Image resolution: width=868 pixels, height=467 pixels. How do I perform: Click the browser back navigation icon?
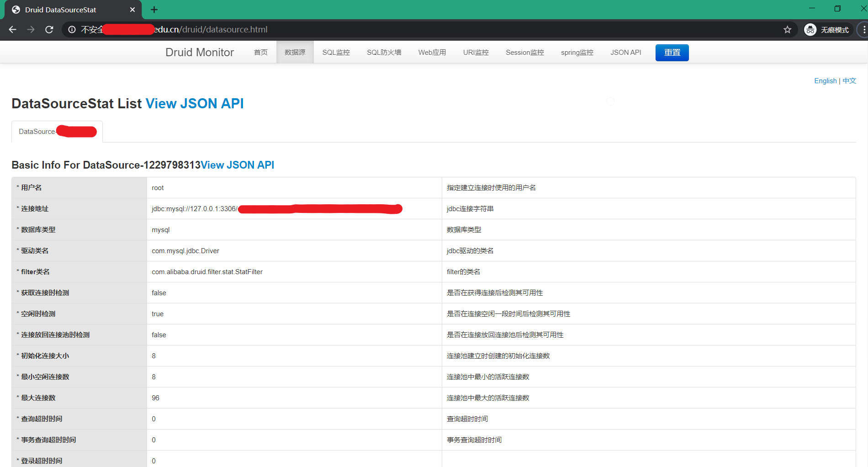click(x=12, y=29)
